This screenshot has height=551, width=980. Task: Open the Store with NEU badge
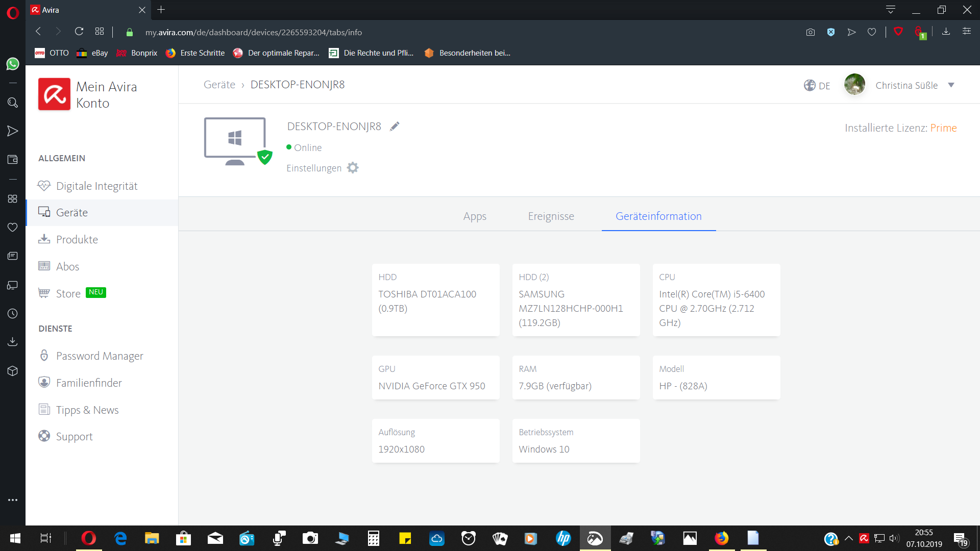click(72, 293)
